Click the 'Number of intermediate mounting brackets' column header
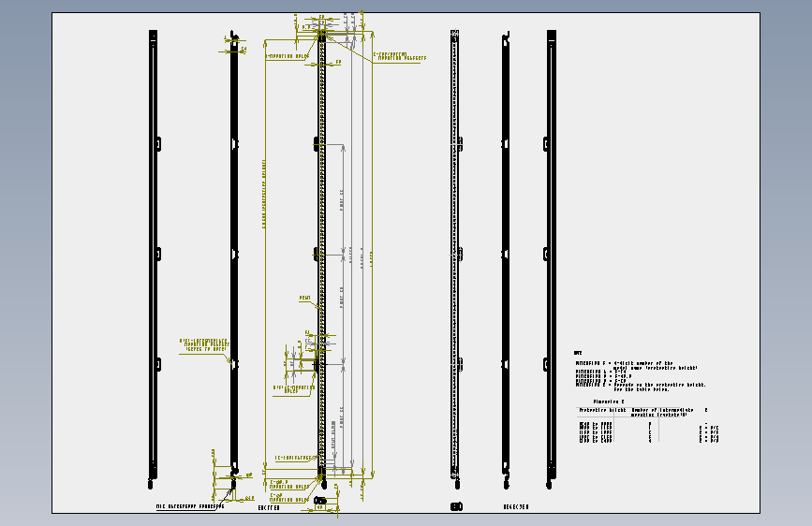This screenshot has height=526, width=812. 662,413
